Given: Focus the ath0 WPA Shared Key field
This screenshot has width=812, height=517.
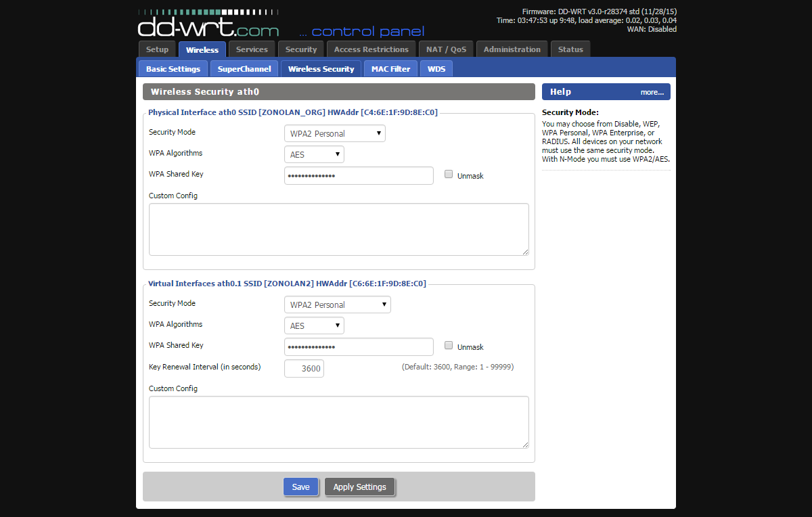Looking at the screenshot, I should (359, 175).
